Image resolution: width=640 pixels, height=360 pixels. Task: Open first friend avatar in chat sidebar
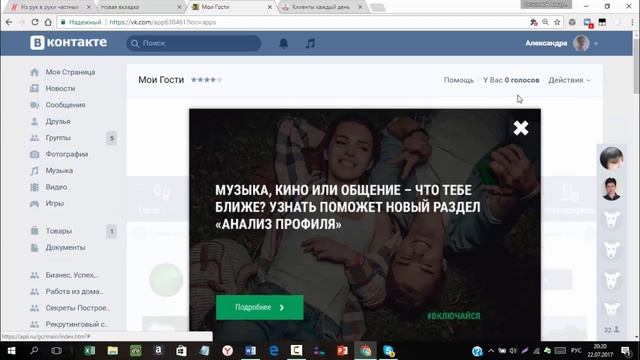(611, 158)
